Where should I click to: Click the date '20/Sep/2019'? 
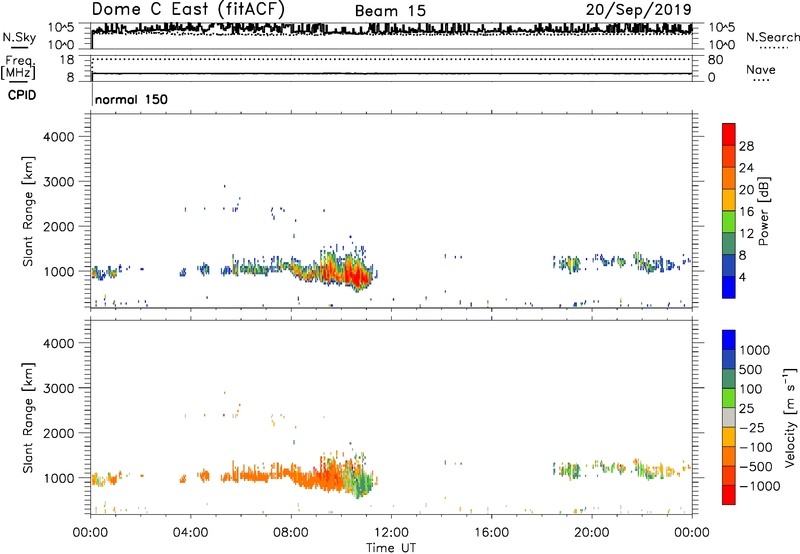pos(638,9)
